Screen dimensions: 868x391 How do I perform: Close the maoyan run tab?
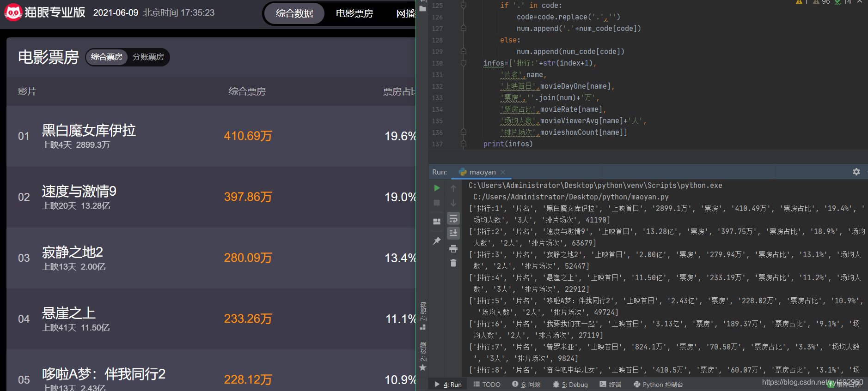pos(503,172)
